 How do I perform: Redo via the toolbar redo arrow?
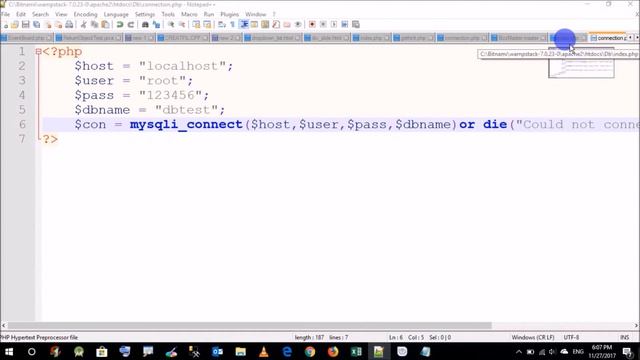131,24
